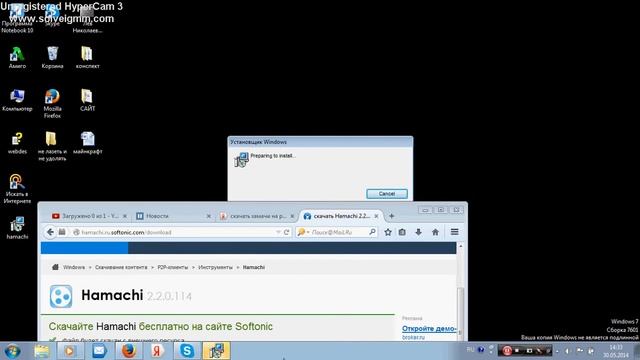640x360 pixels.
Task: Open the Firefox hamburger menu
Action: coord(454,232)
